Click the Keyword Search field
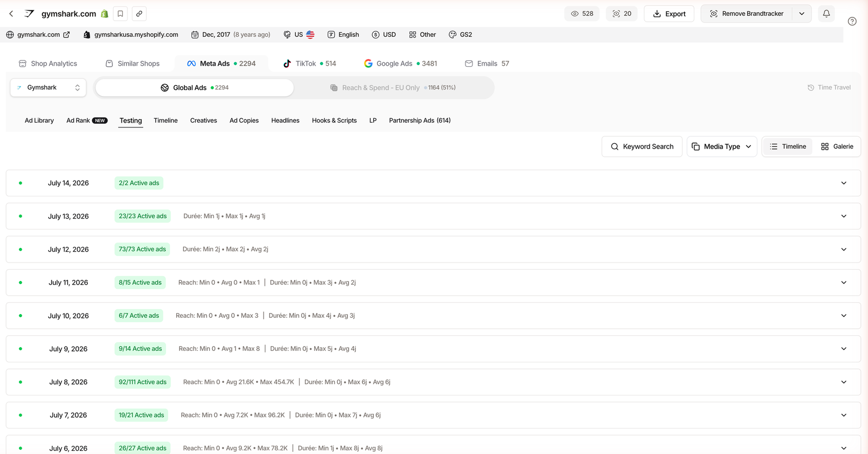868x454 pixels. pyautogui.click(x=642, y=146)
